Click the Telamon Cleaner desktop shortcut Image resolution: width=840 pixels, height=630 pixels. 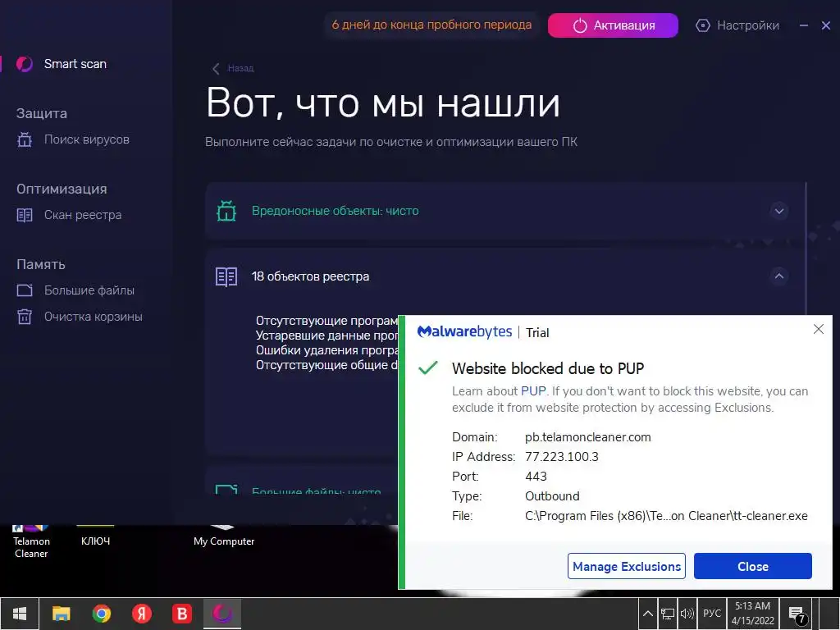pos(31,542)
